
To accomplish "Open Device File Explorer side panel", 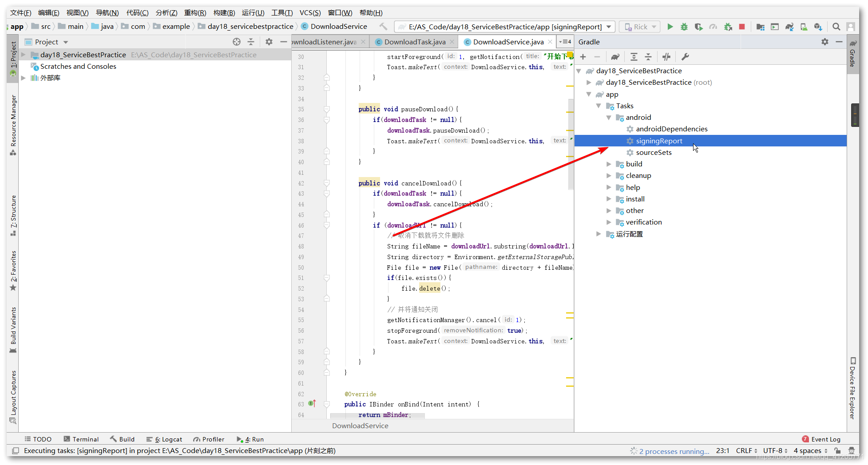I will coord(852,388).
